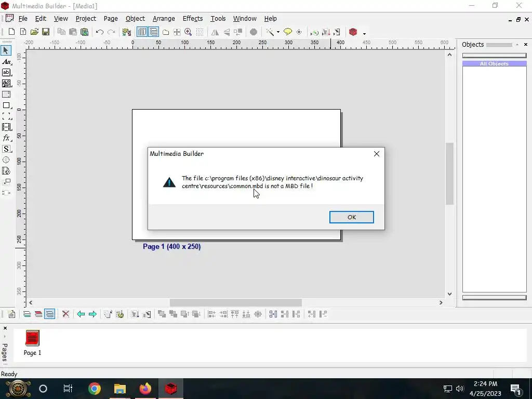532x399 pixels.
Task: Select the arrow selection tool
Action: point(6,50)
